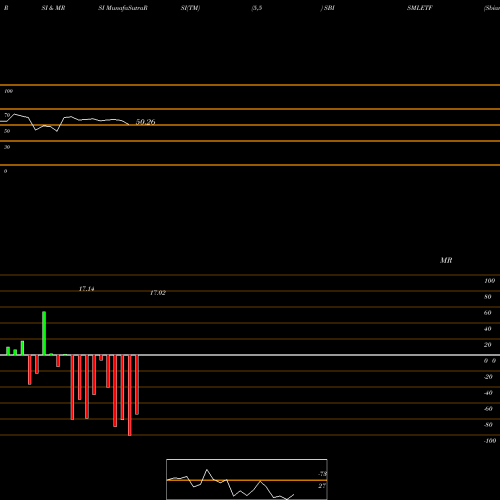
Task: Click the MR axis label -80
Action: (488, 425)
